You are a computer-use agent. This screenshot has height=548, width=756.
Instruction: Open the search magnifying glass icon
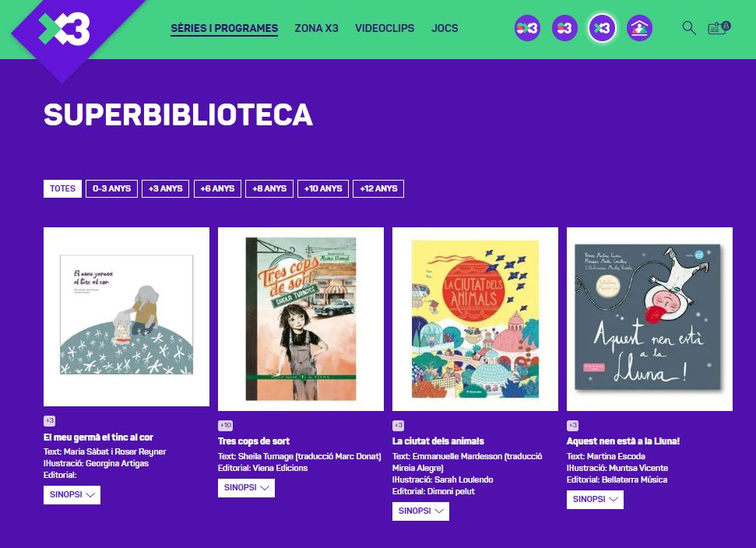click(x=689, y=29)
